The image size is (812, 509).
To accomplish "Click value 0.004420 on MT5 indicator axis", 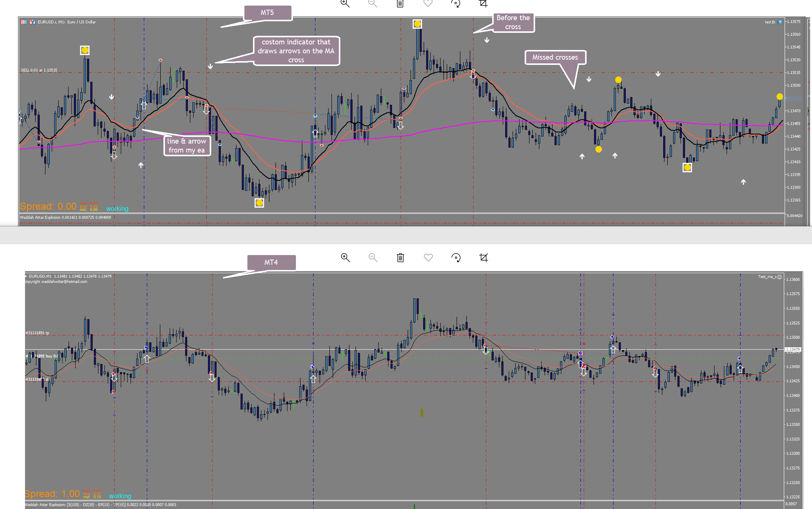I will pos(794,216).
